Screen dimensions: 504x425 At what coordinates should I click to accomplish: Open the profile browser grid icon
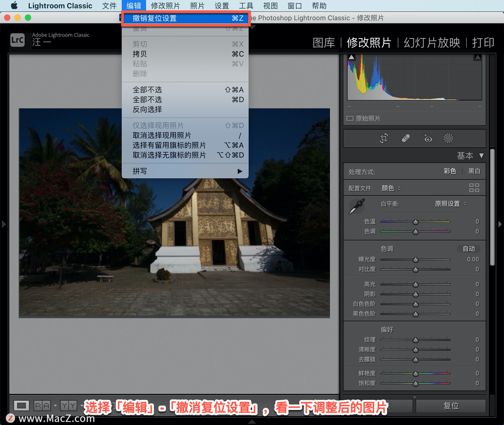click(x=474, y=188)
